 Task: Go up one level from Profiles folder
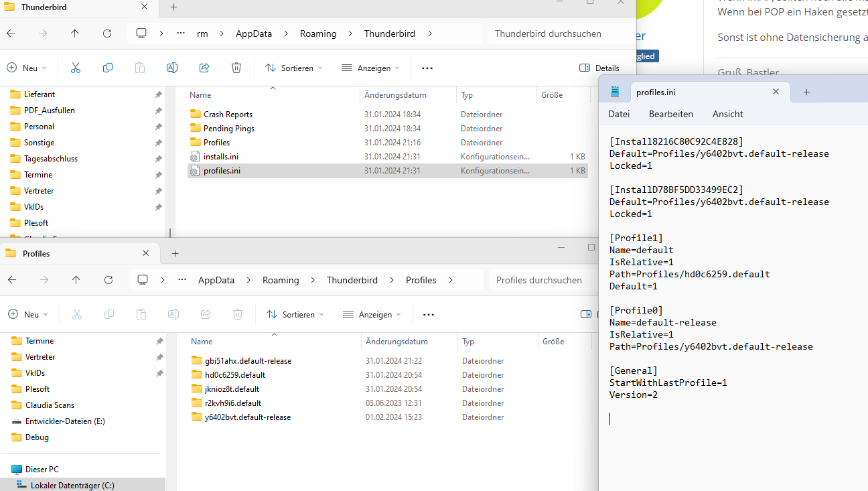click(x=76, y=280)
